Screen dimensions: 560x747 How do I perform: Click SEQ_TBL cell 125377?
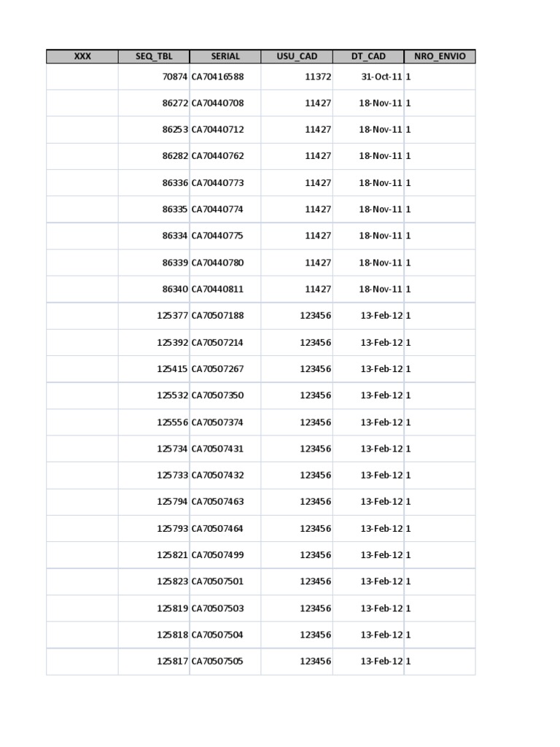(x=173, y=316)
